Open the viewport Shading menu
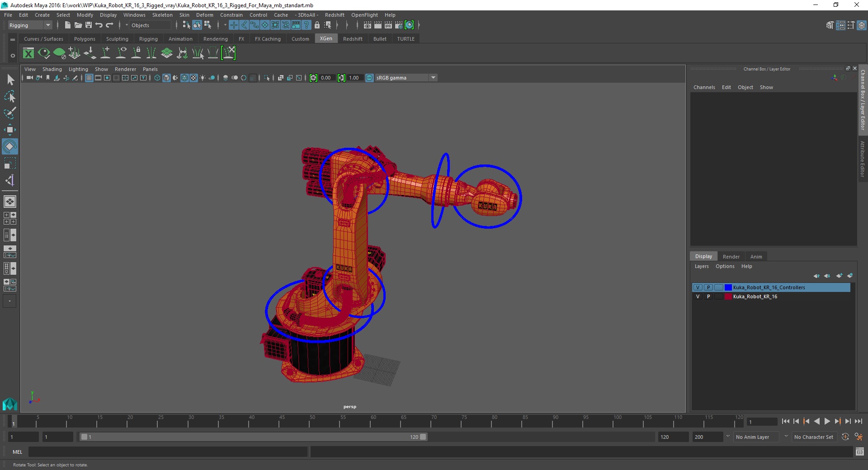This screenshot has height=470, width=868. 52,69
